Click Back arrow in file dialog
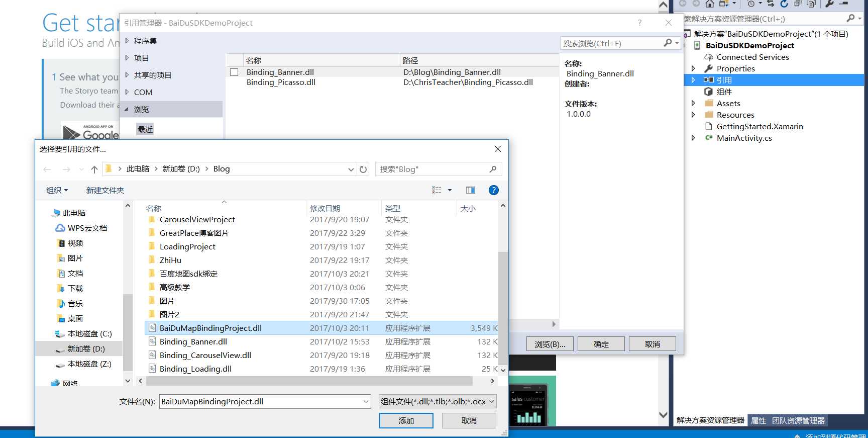Viewport: 868px width, 438px height. coord(47,169)
